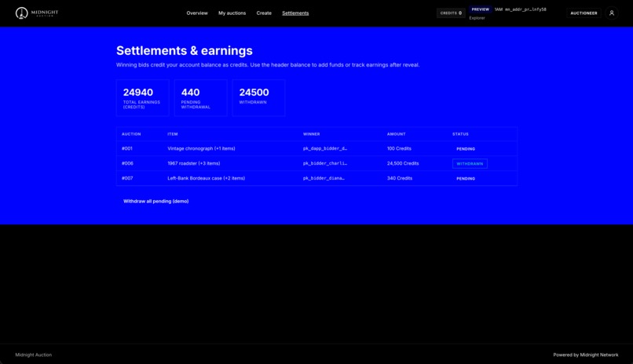Viewport: 633px width, 364px height.
Task: Click auction number #006
Action: point(127,163)
